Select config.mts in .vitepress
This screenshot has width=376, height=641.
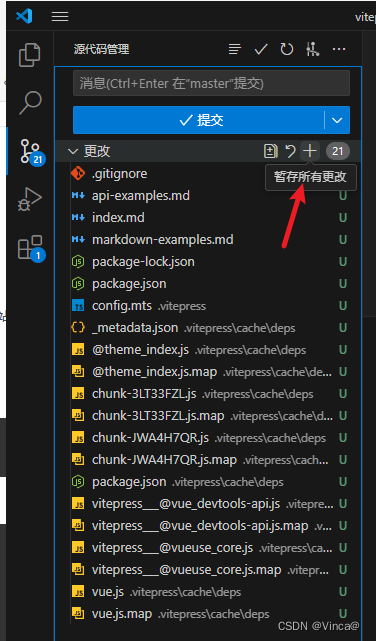(208, 306)
